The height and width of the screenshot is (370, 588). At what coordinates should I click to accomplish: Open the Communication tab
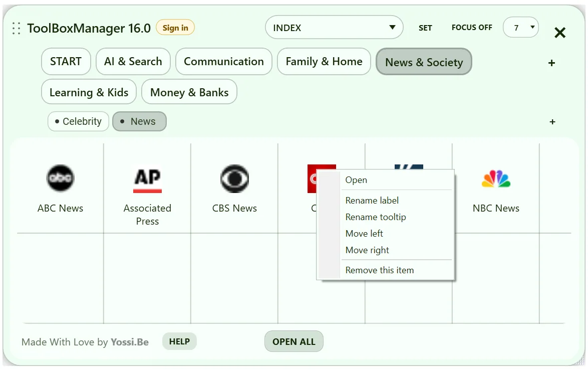tap(224, 62)
